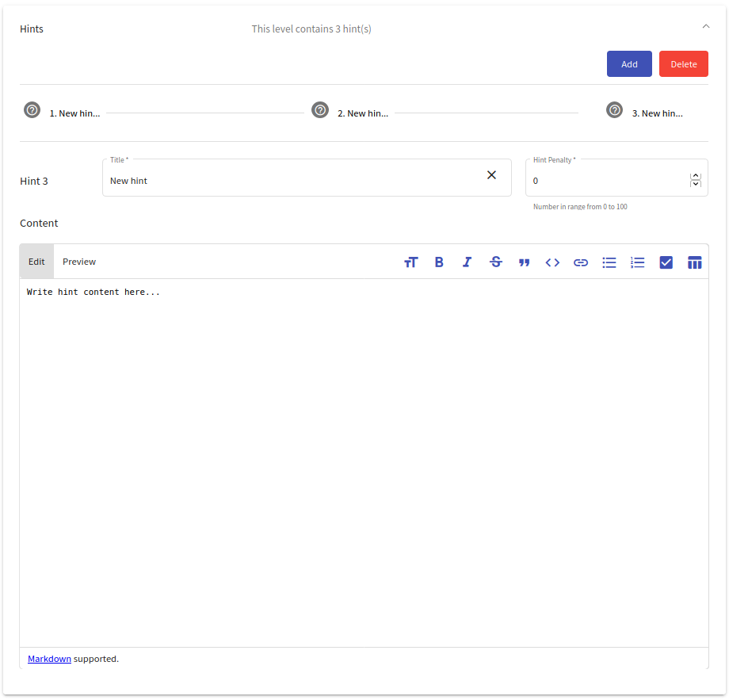Screen dimensions: 729x700
Task: Insert a block quote
Action: point(525,262)
